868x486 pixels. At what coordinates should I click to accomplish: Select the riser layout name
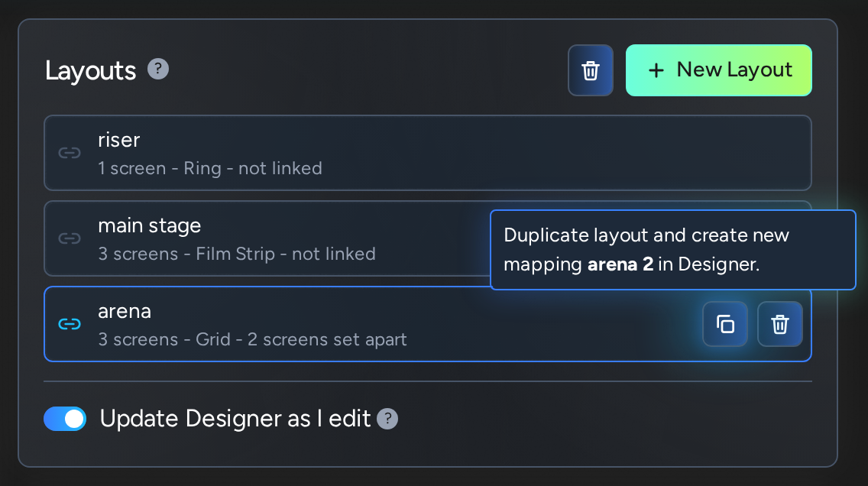point(118,140)
